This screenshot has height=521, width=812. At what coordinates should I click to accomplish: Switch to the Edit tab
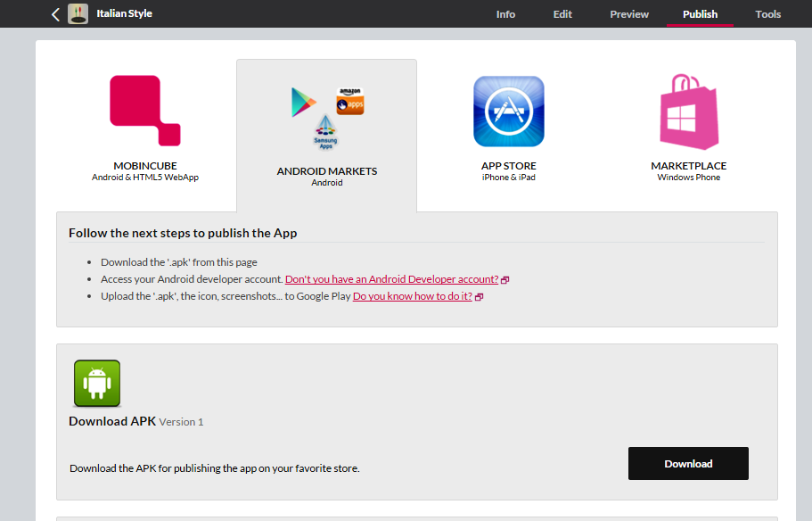[x=562, y=14]
